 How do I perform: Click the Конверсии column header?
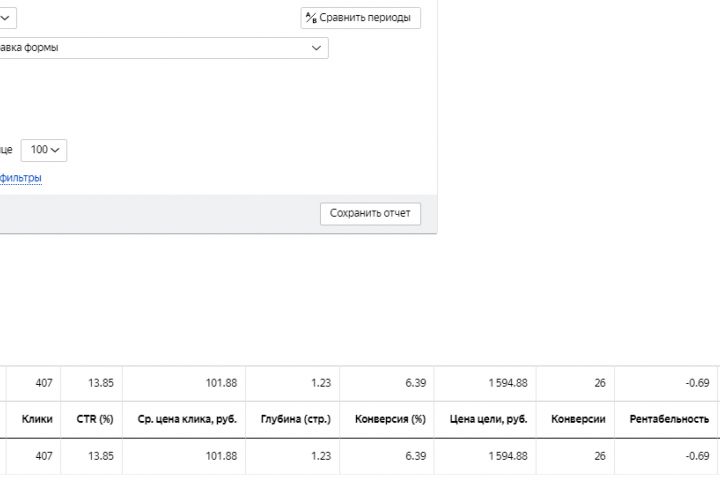click(x=578, y=419)
